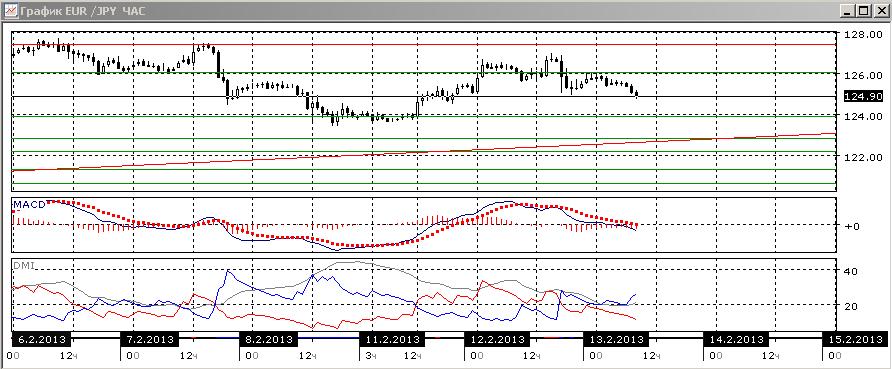
Task: Click the date marker 12.2.2013
Action: (497, 339)
